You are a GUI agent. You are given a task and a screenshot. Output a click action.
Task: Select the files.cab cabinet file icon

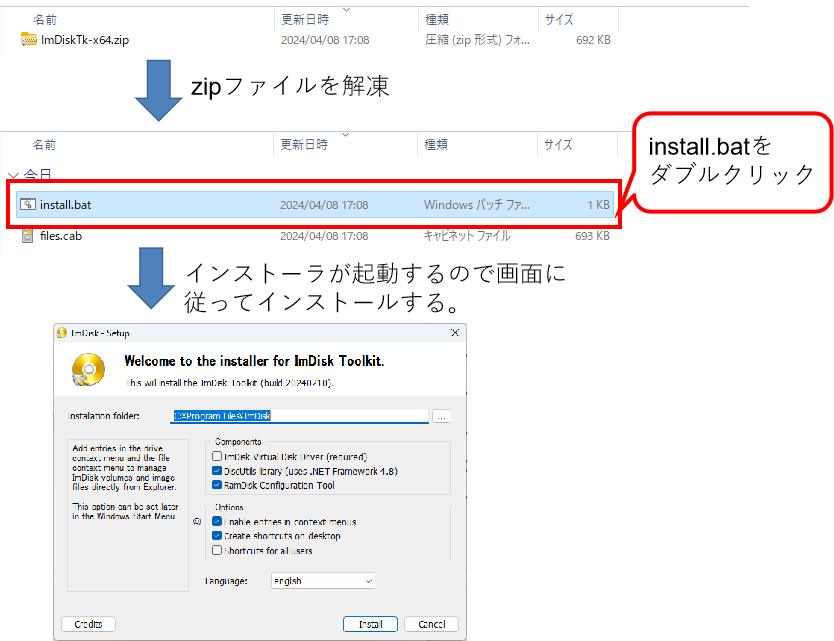tap(28, 236)
